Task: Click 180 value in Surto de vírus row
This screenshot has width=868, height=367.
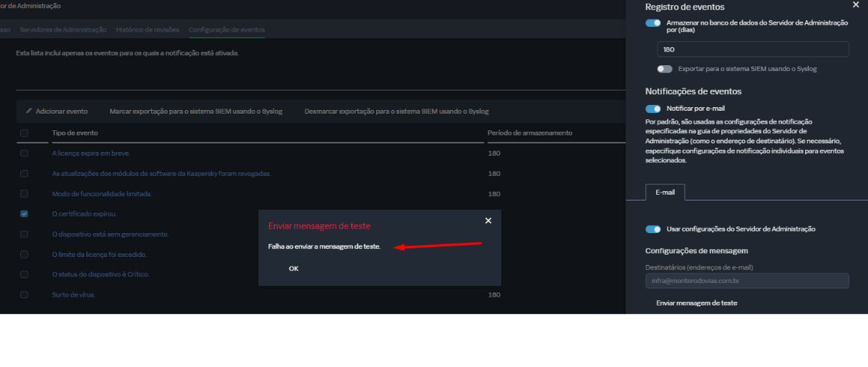Action: (494, 295)
